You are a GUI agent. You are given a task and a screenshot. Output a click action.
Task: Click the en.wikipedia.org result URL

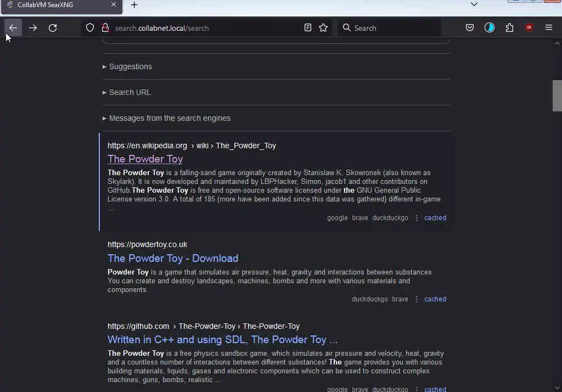192,145
